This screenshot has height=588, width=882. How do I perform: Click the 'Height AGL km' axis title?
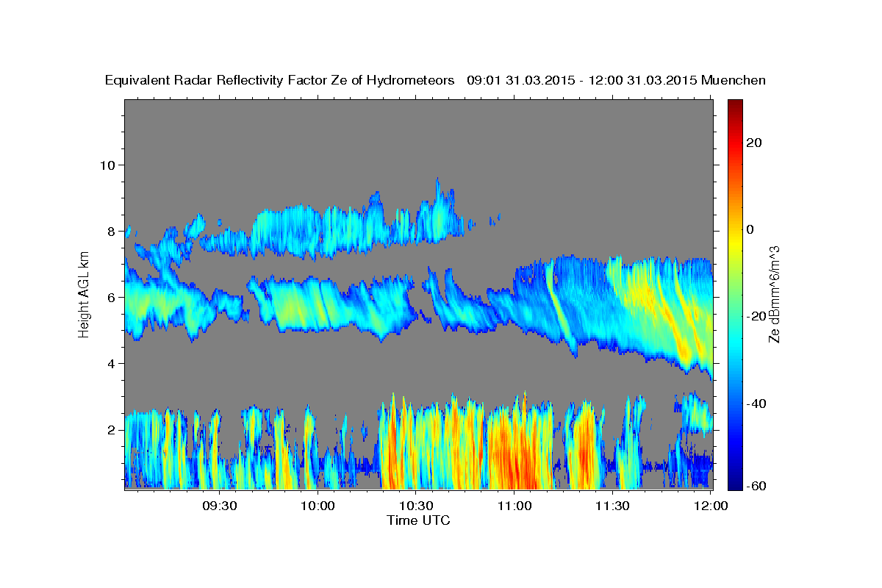coord(84,294)
